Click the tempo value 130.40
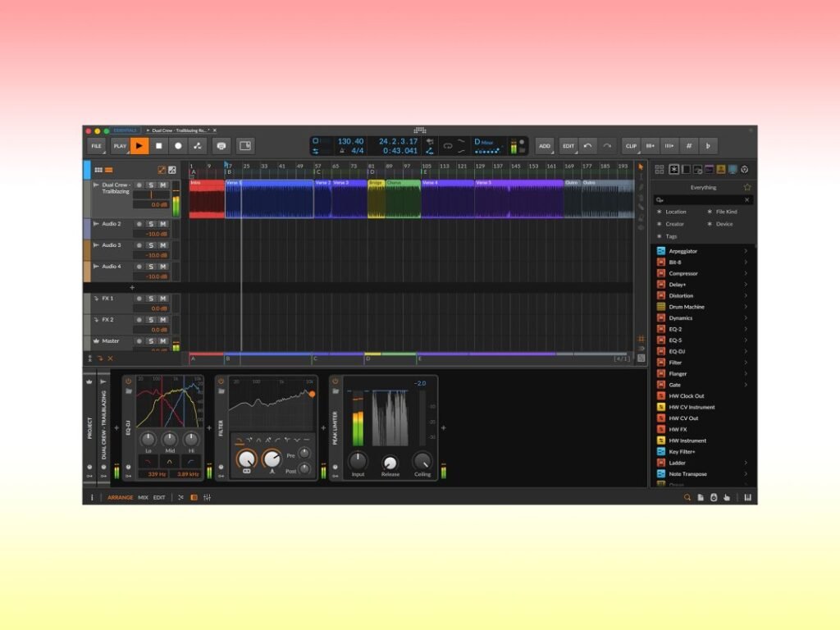This screenshot has width=840, height=630. [x=350, y=141]
